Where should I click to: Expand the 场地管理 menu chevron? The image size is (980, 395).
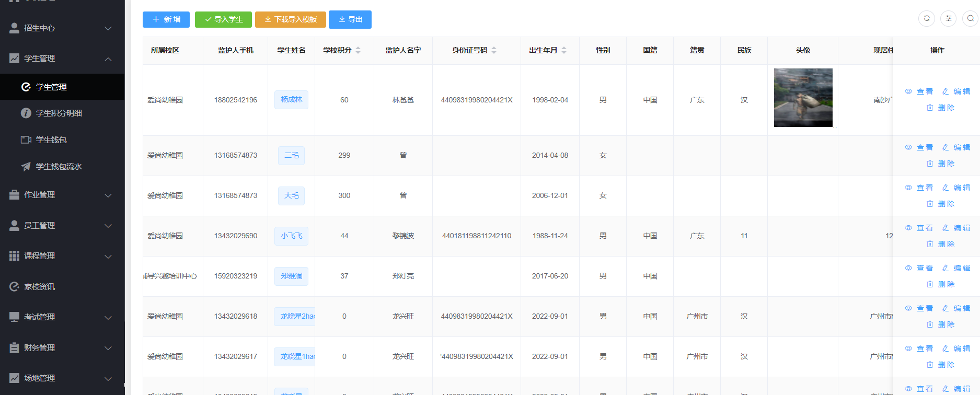(108, 378)
